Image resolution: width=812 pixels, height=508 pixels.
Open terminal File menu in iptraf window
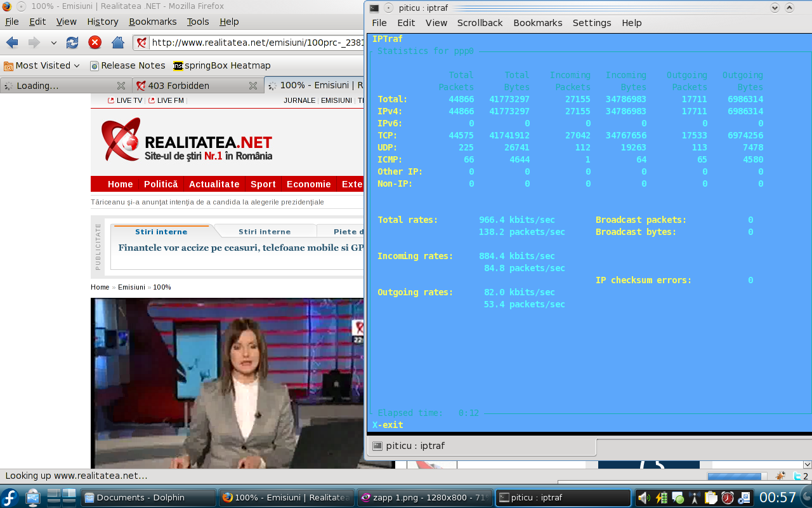379,23
